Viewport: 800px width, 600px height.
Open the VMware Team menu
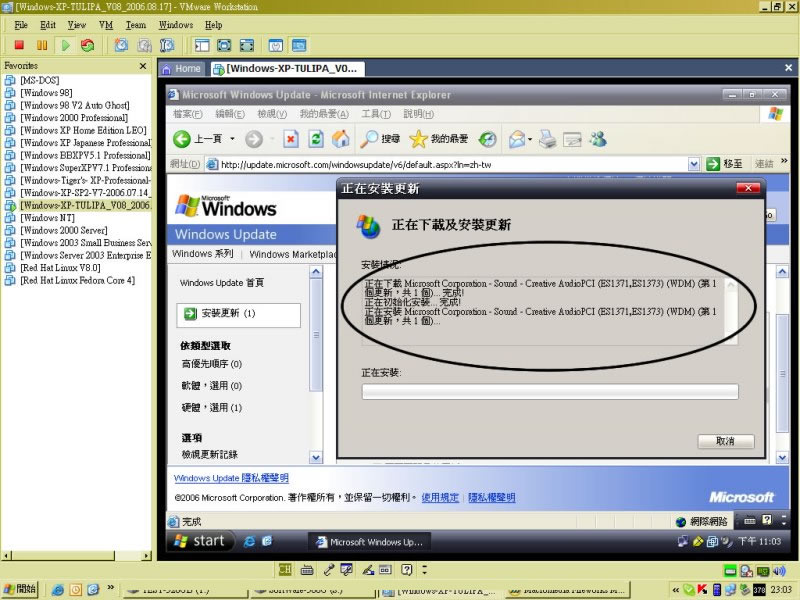pyautogui.click(x=136, y=25)
